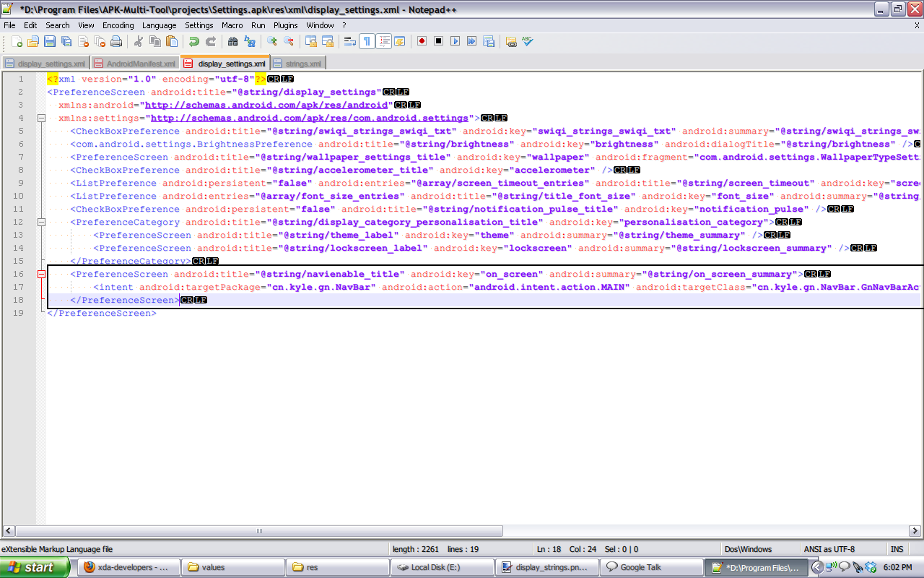Viewport: 924px width, 578px height.
Task: Click the Save All toolbar icon
Action: (66, 41)
